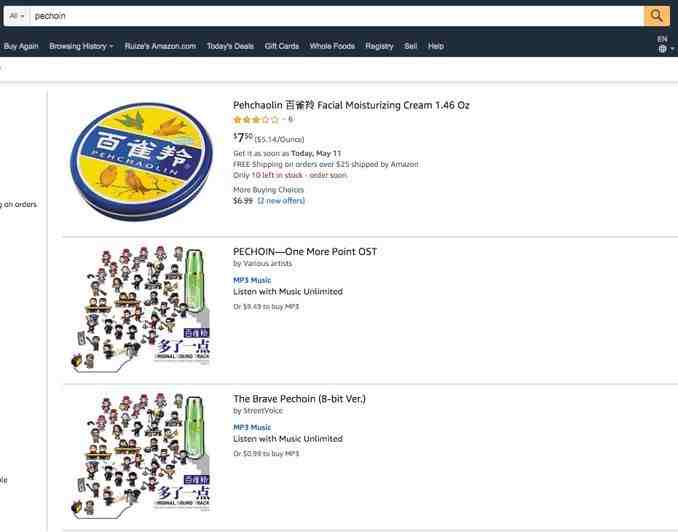Click MP3 Music under One More Point OST
This screenshot has width=678, height=532.
252,280
